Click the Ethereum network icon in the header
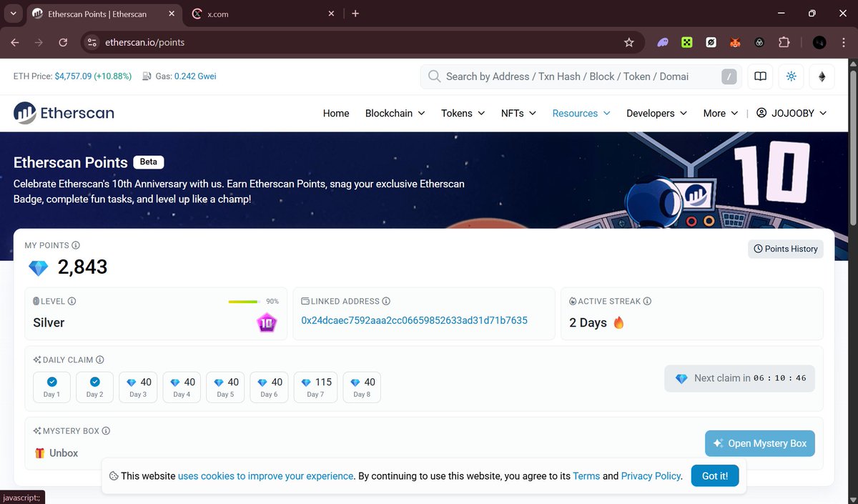Screen dimensions: 858x504 (x=821, y=76)
